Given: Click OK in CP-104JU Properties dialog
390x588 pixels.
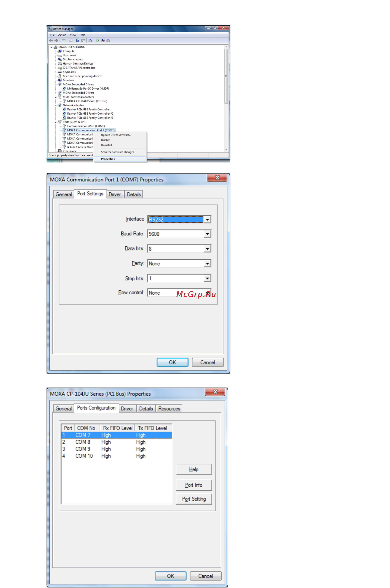Looking at the screenshot, I should 171,576.
